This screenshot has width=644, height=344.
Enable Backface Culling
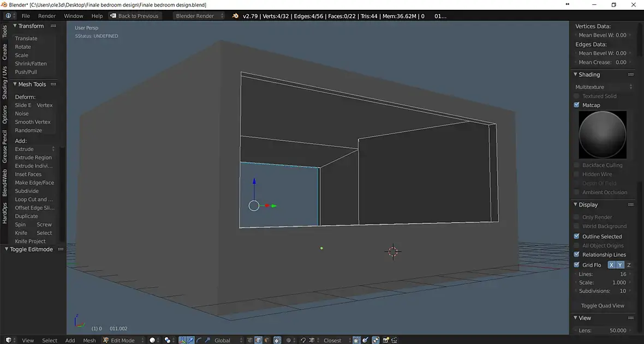click(x=577, y=165)
